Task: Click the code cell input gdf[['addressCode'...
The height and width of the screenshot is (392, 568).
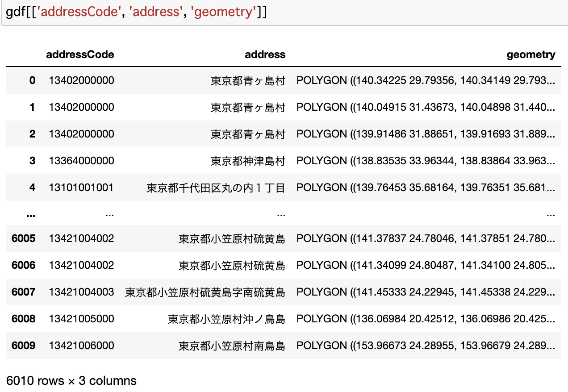Action: [x=284, y=12]
